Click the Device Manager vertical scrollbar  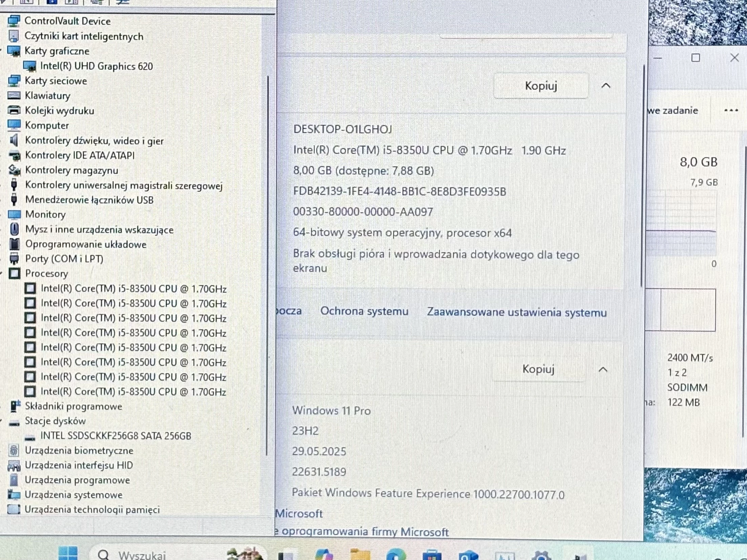[268, 266]
